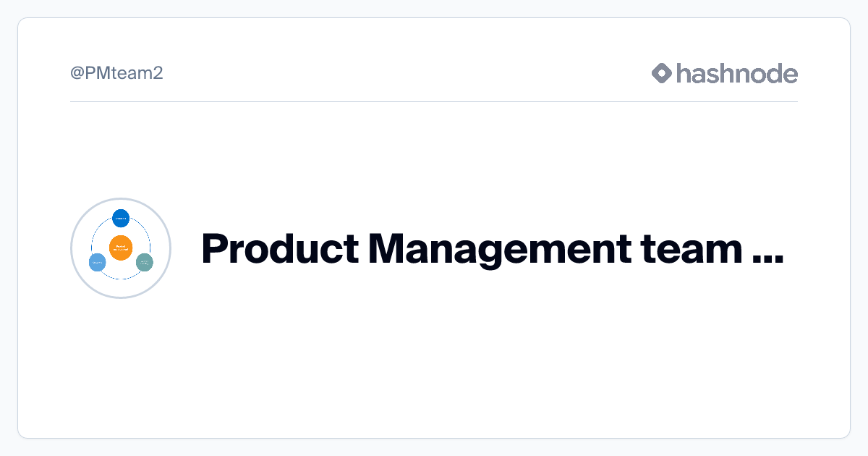Click the @PMteam2 handle
This screenshot has width=868, height=456.
click(x=116, y=73)
